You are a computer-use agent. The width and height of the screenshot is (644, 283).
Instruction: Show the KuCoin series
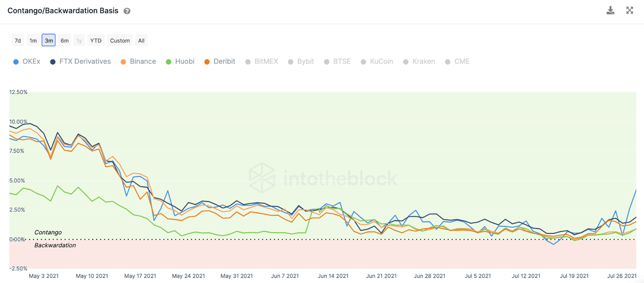click(377, 61)
